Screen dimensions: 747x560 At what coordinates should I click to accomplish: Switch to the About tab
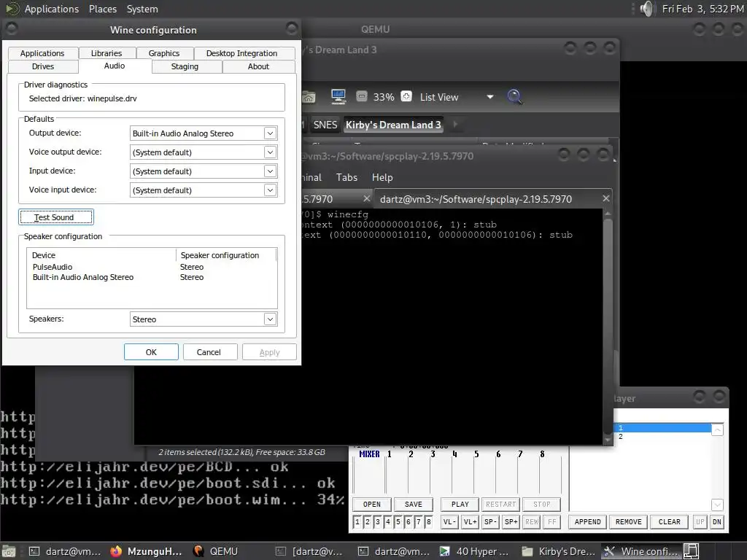tap(259, 66)
